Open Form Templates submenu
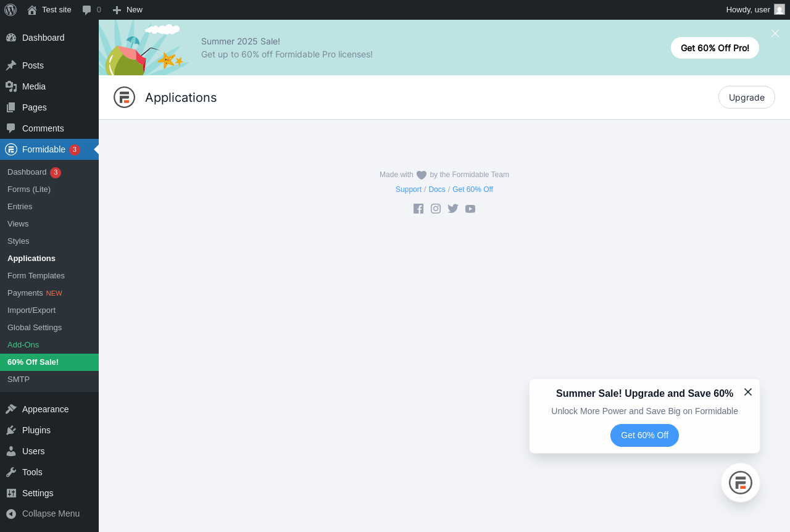This screenshot has height=532, width=790. 49,276
